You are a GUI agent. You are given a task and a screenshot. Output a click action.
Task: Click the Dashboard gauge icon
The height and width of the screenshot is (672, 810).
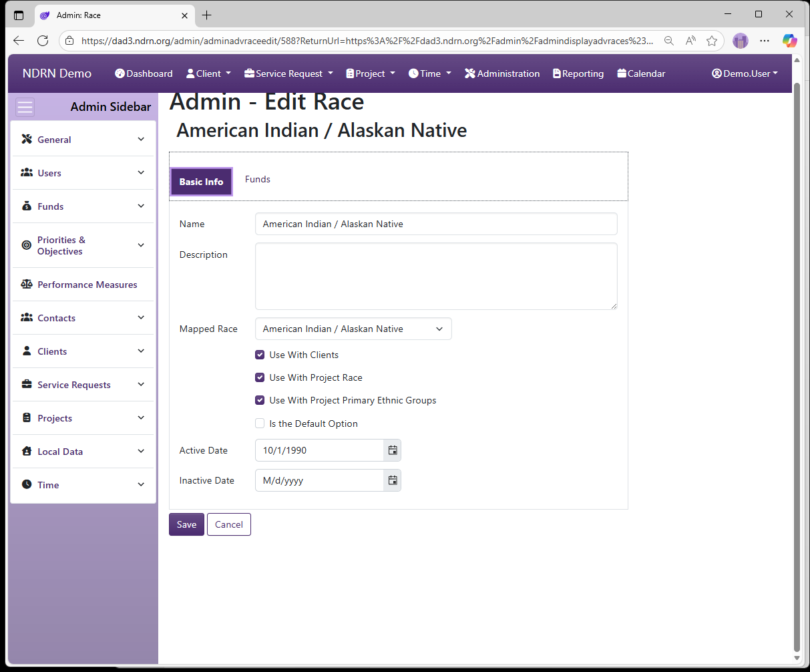[x=120, y=73]
